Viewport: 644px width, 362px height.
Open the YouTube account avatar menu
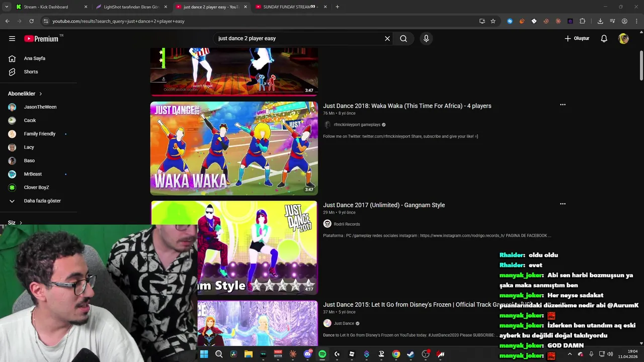[x=624, y=38]
